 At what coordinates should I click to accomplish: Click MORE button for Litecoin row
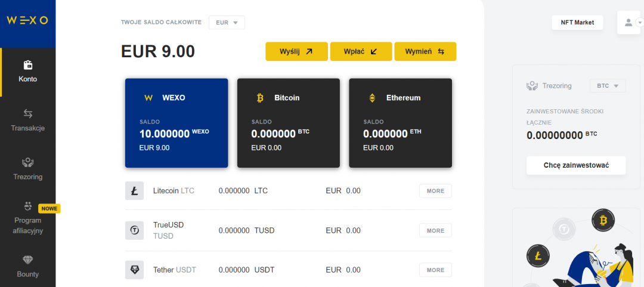click(x=435, y=191)
